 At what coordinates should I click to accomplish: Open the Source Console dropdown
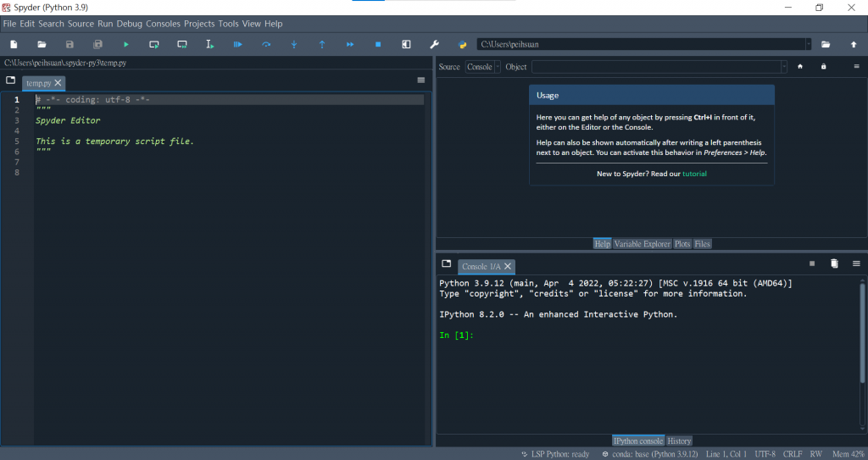click(x=482, y=66)
